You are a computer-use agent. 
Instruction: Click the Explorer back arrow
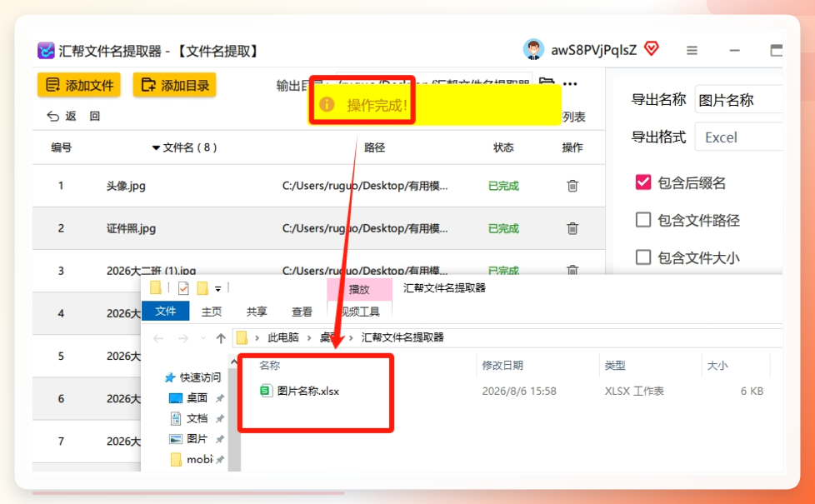[158, 338]
